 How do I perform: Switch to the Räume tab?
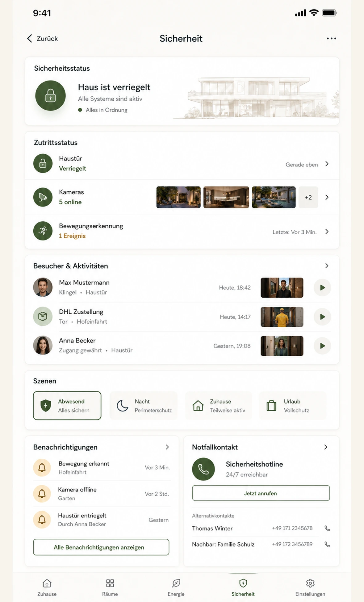110,587
